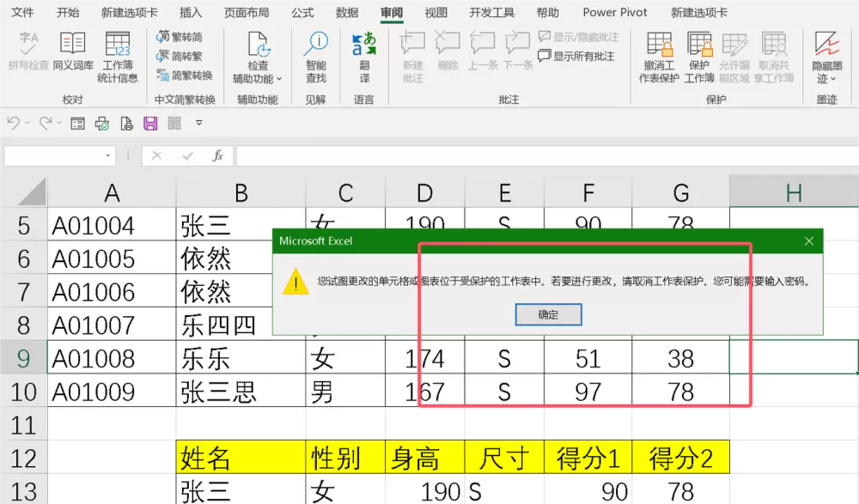Viewport: 859px width, 504px height.
Task: Click 保护工作簿 protect workbook
Action: pos(699,57)
